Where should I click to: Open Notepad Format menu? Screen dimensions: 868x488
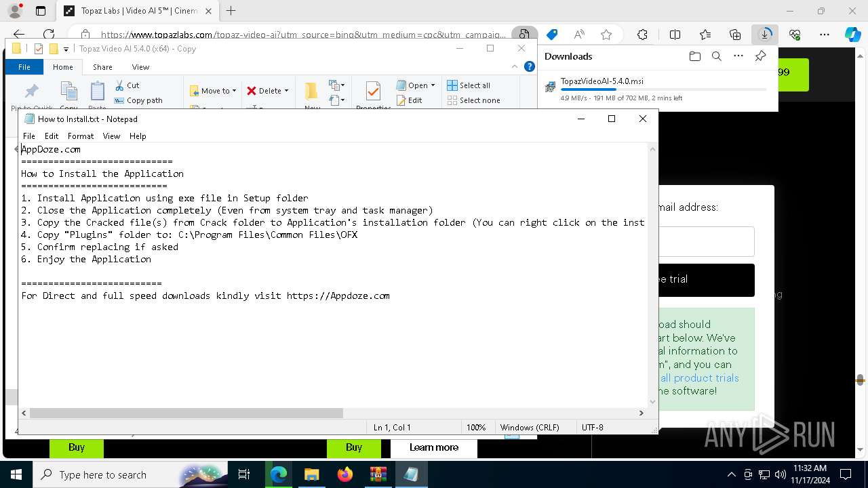click(81, 136)
